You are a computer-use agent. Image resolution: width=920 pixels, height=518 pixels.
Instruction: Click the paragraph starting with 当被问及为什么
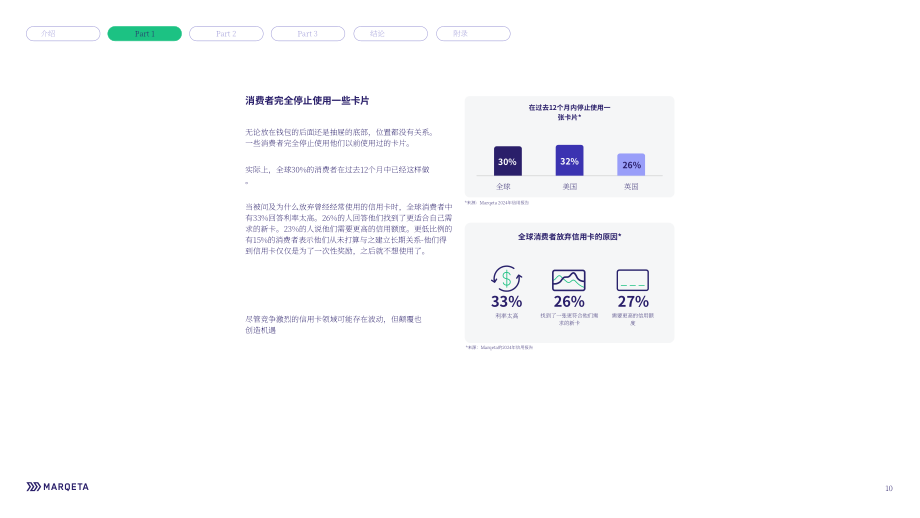tap(349, 229)
